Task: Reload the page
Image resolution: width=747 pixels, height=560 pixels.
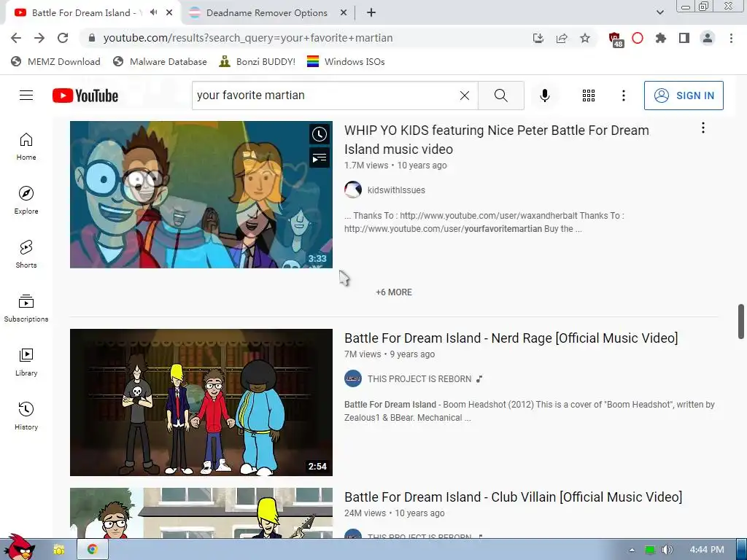Action: (x=63, y=38)
